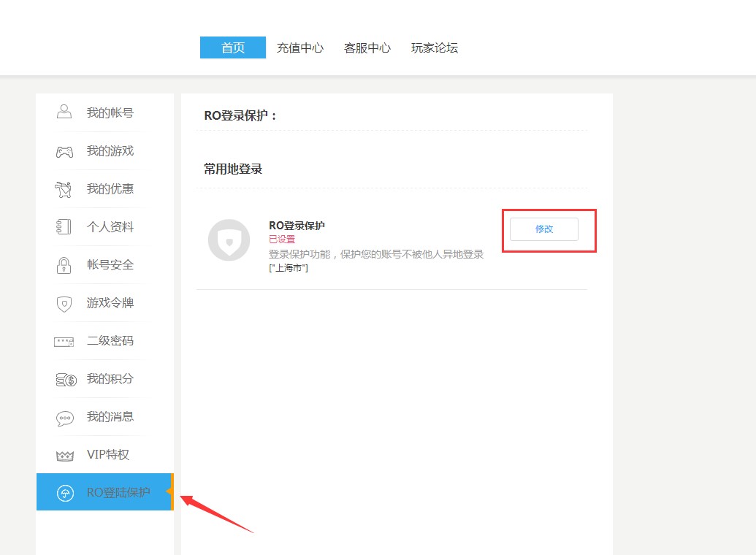
Task: Open the 玩家论坛 menu item
Action: coord(435,47)
